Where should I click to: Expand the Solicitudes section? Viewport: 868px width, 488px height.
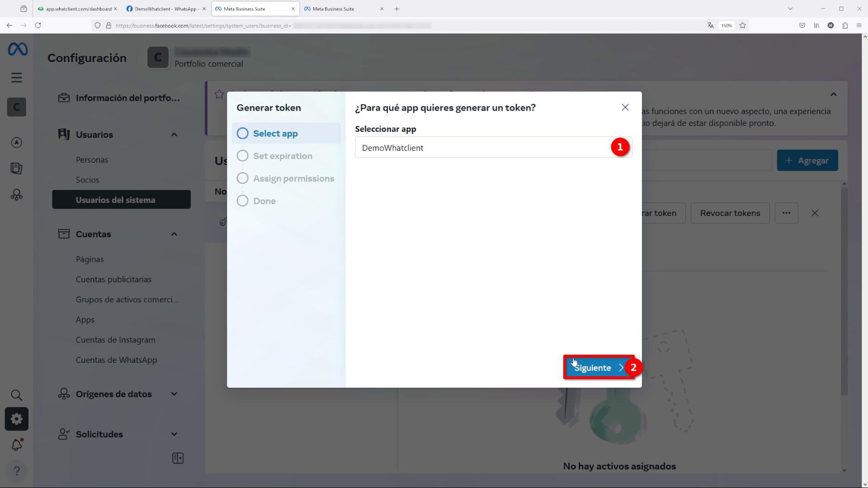point(174,434)
